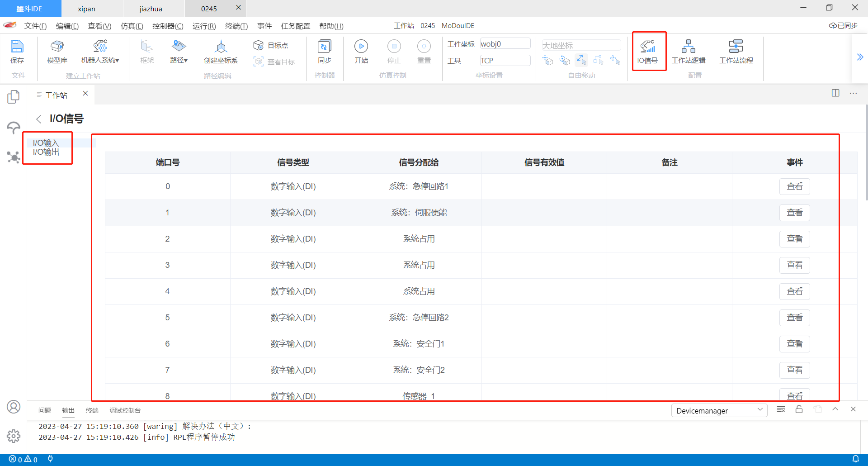The height and width of the screenshot is (466, 868).
Task: Switch to the jiazhua tab
Action: 151,8
